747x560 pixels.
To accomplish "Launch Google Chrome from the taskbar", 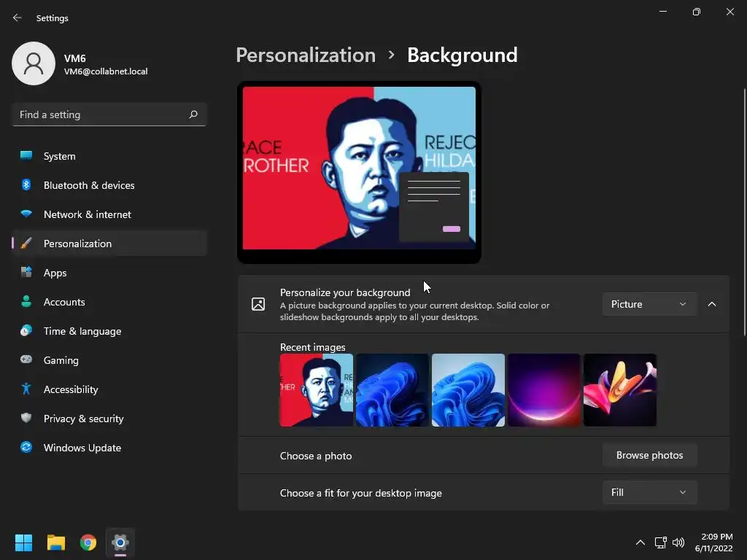I will pyautogui.click(x=88, y=542).
